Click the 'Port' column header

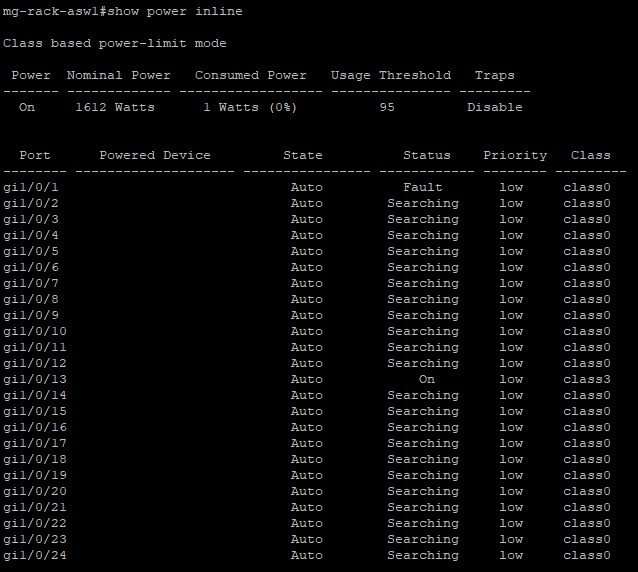click(35, 155)
